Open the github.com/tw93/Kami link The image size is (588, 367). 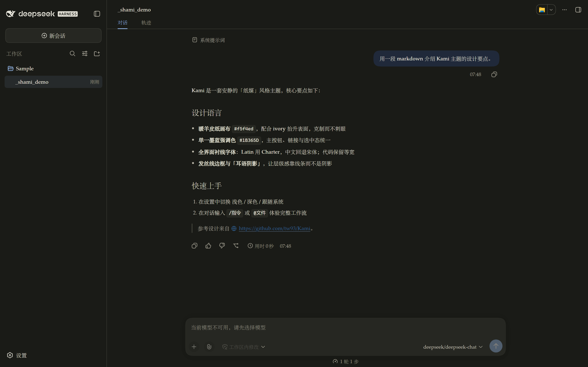pos(274,228)
